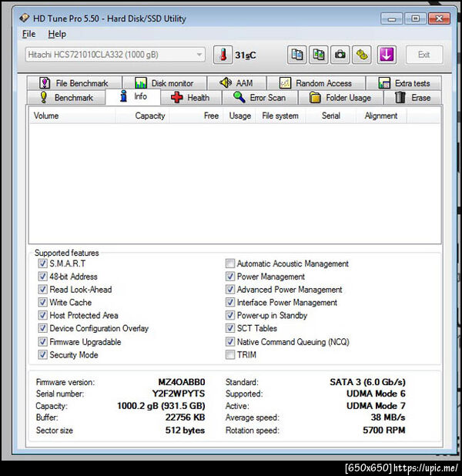The width and height of the screenshot is (462, 476).
Task: Click the Alignment column header
Action: tap(381, 116)
